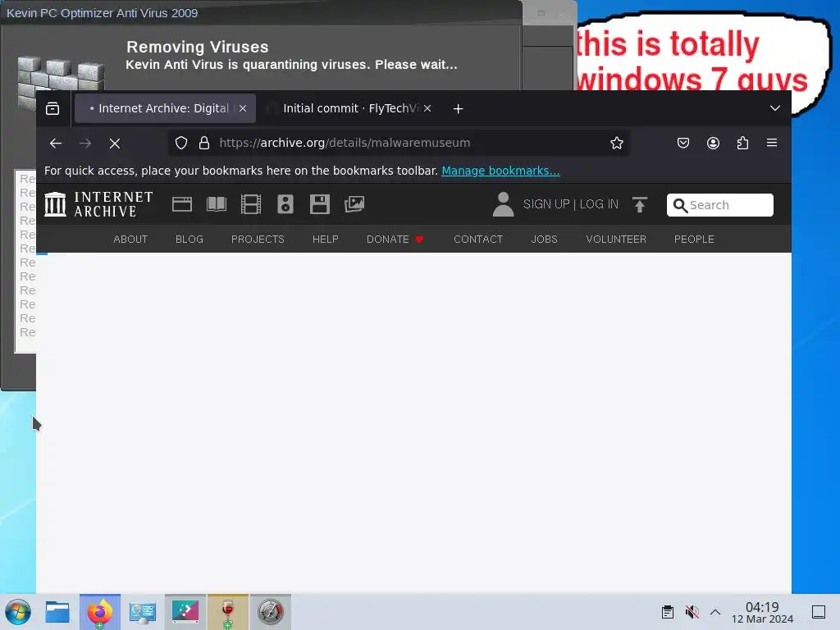Image resolution: width=840 pixels, height=630 pixels.
Task: Expand hidden system tray icons
Action: [715, 612]
